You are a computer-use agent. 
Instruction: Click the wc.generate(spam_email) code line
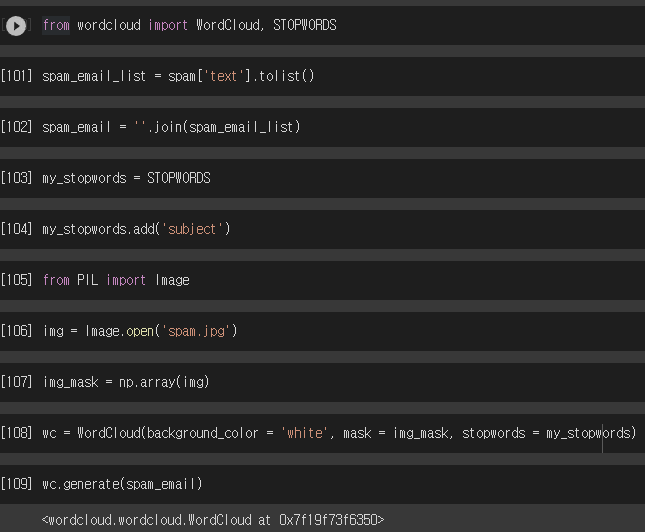(123, 484)
